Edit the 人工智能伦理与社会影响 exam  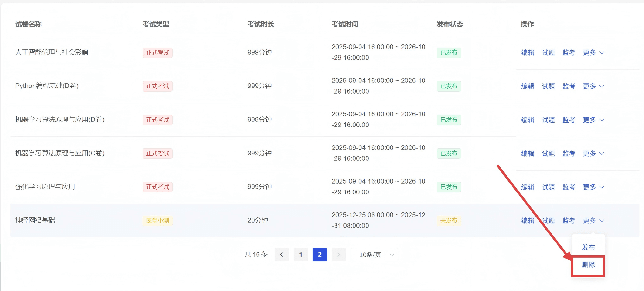[527, 53]
